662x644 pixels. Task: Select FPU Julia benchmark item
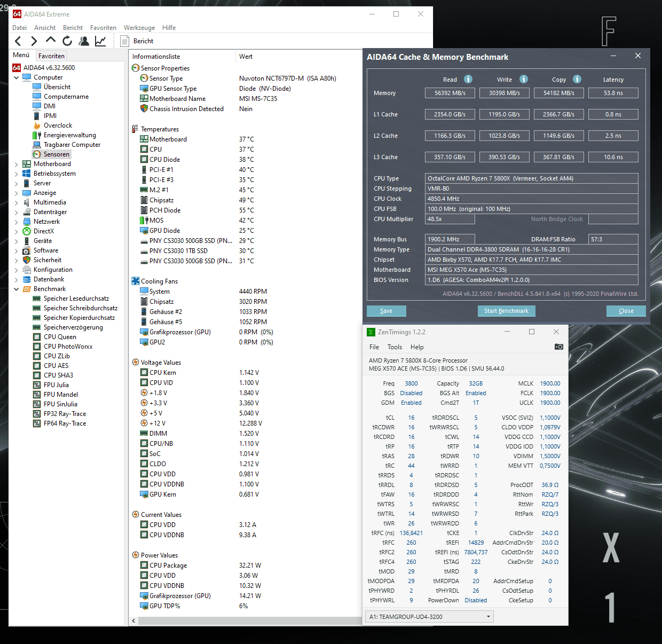coord(56,385)
